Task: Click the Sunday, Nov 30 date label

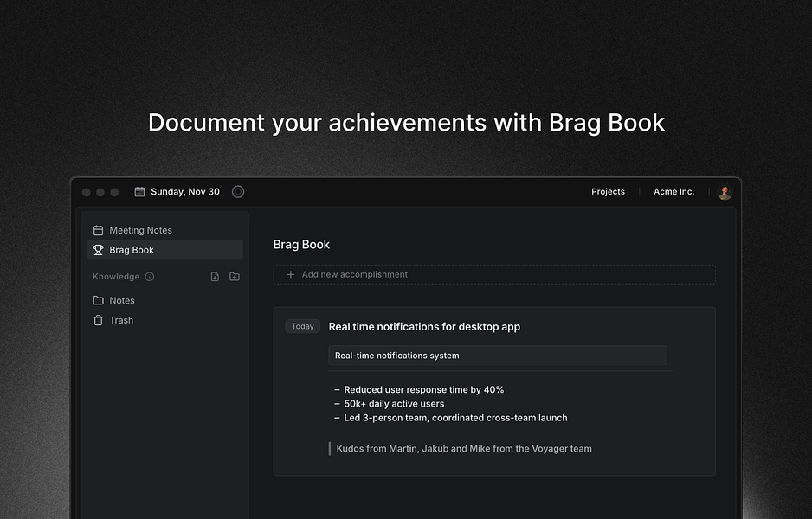Action: (185, 192)
